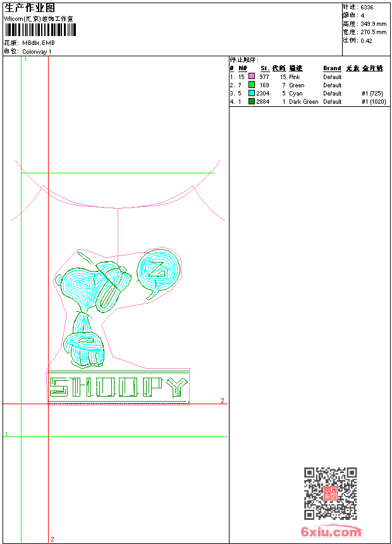Image resolution: width=392 pixels, height=544 pixels.
Task: Click the Wilcom studio name heading
Action: tap(38, 19)
